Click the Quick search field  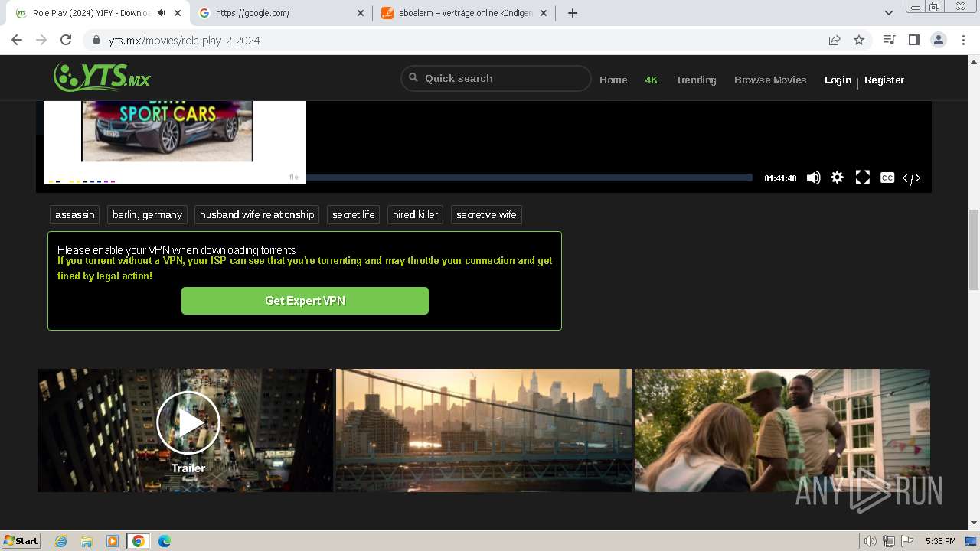[496, 78]
